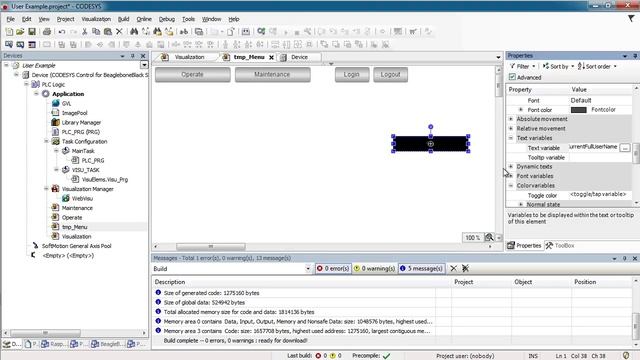Image resolution: width=640 pixels, height=360 pixels.
Task: Switch to the Device editor tab
Action: click(x=299, y=57)
